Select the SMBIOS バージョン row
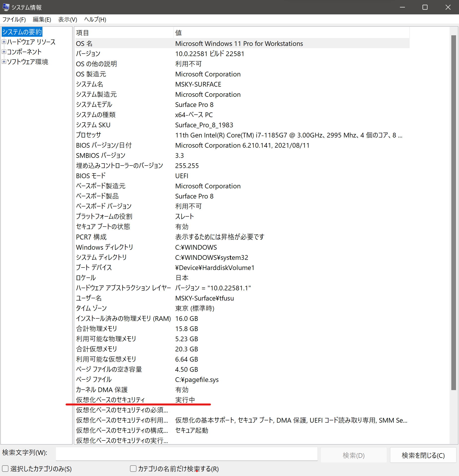The image size is (459, 476). tap(242, 155)
